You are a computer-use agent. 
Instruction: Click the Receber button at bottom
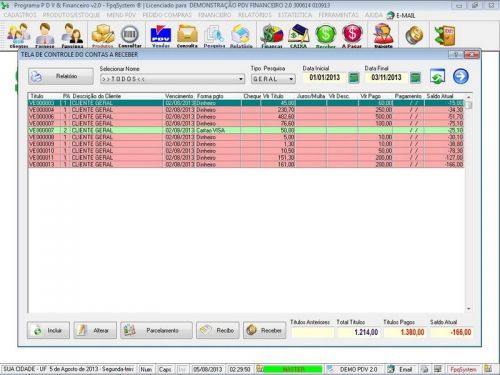(264, 330)
